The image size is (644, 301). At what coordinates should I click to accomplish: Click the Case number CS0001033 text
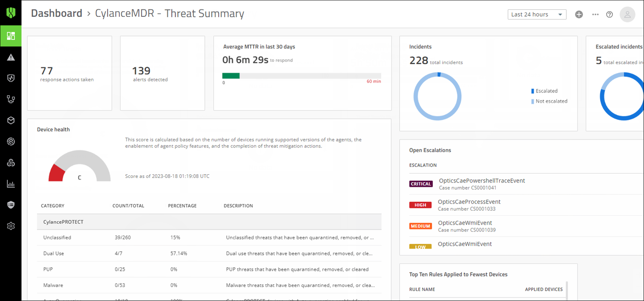click(467, 209)
